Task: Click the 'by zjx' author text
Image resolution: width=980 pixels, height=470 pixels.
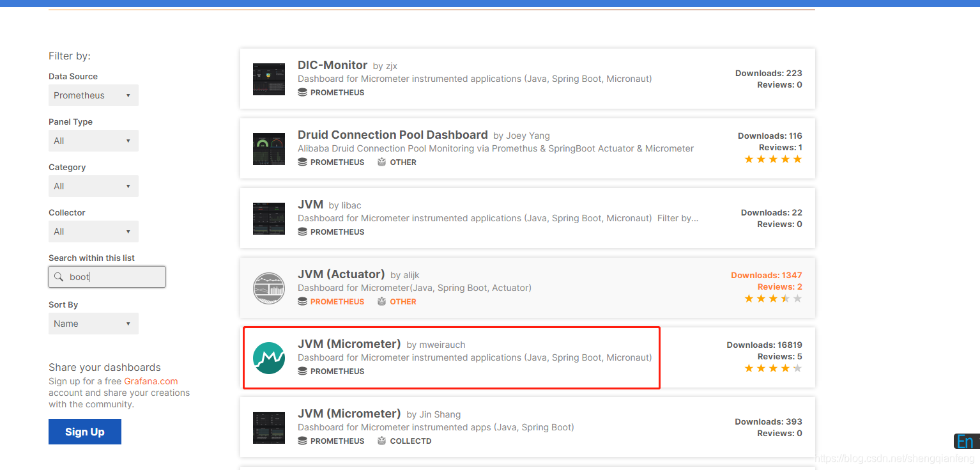Action: [385, 66]
